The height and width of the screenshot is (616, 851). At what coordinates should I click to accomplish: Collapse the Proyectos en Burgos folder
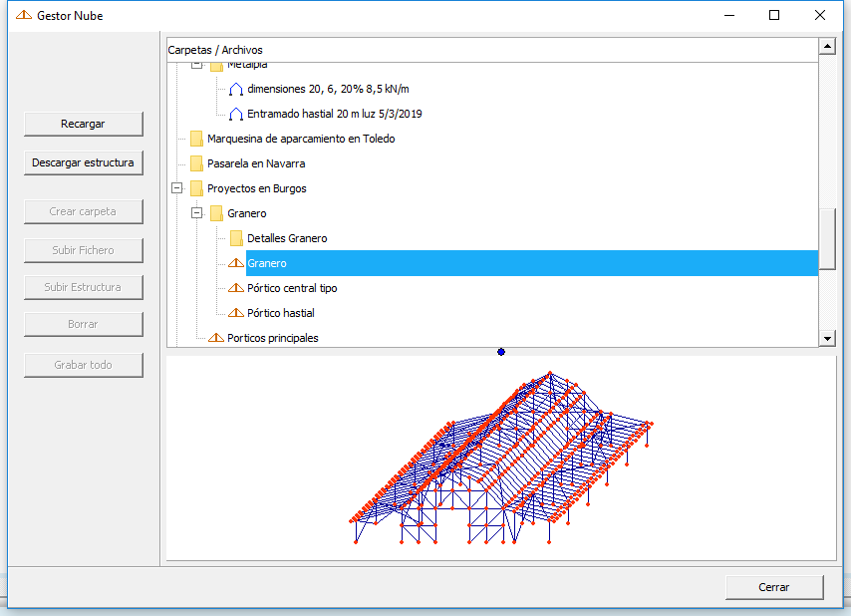pos(177,188)
